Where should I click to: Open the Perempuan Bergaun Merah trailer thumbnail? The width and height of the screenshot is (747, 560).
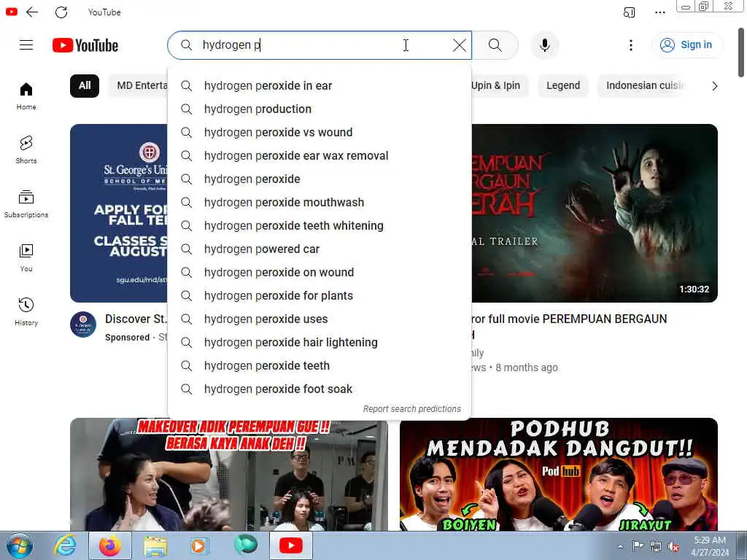click(x=594, y=213)
